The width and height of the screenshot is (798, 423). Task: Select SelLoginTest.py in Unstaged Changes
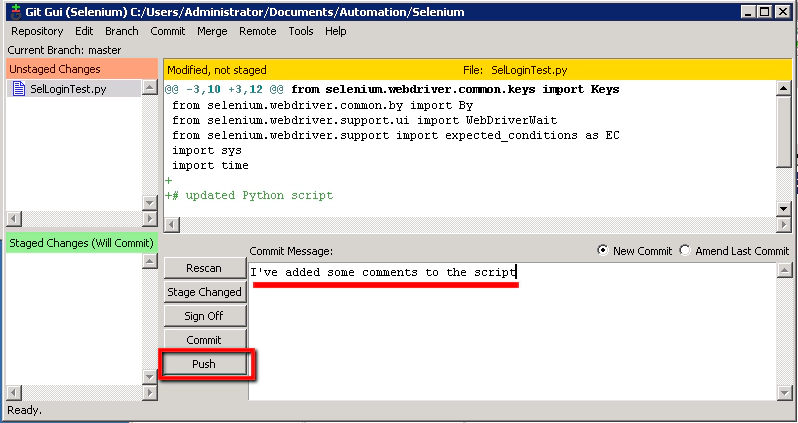point(68,89)
